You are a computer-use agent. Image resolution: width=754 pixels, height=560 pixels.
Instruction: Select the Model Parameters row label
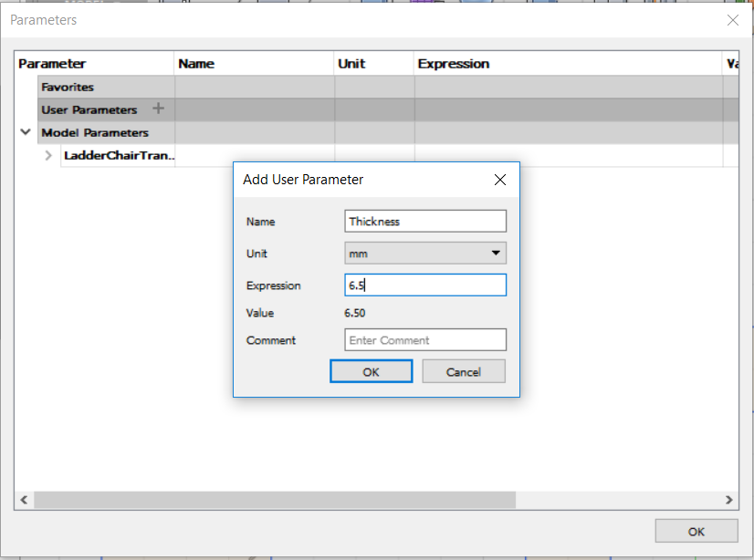point(95,132)
